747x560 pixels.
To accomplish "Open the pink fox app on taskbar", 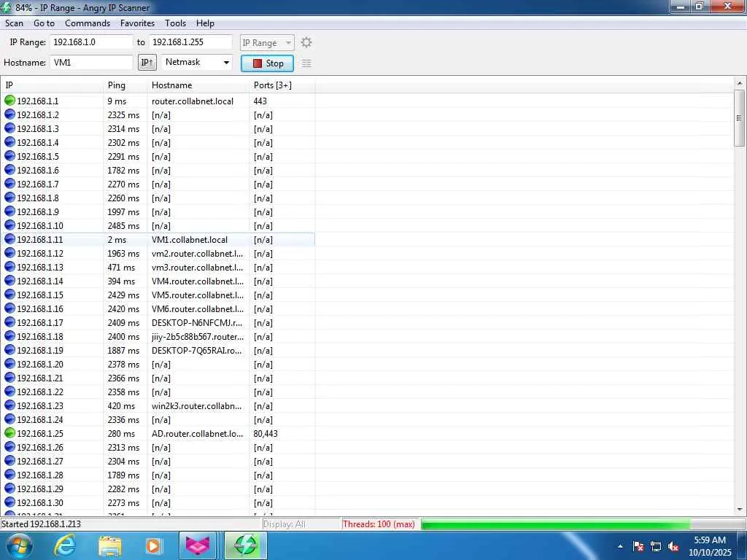I will (197, 545).
